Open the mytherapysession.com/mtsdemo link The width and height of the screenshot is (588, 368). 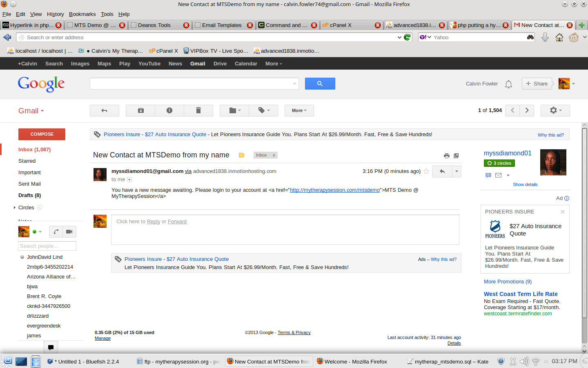click(x=335, y=190)
